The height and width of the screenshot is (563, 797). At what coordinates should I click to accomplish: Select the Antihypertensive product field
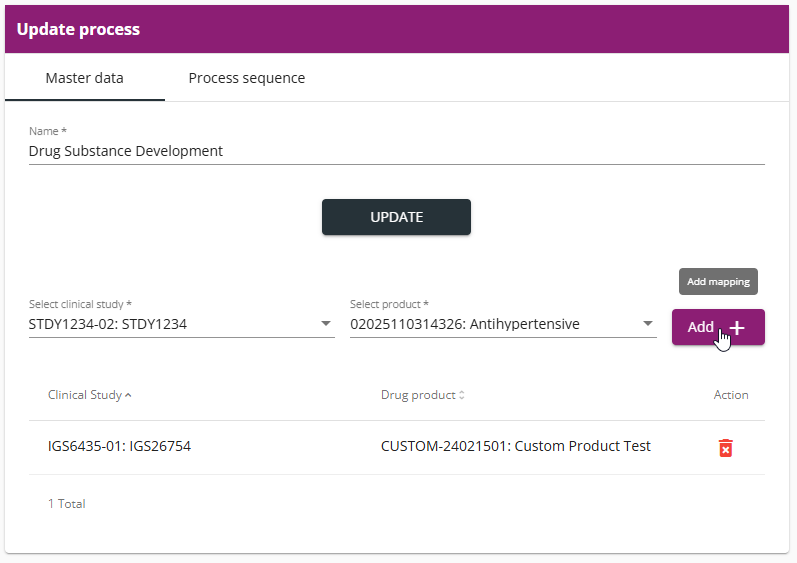(x=503, y=324)
